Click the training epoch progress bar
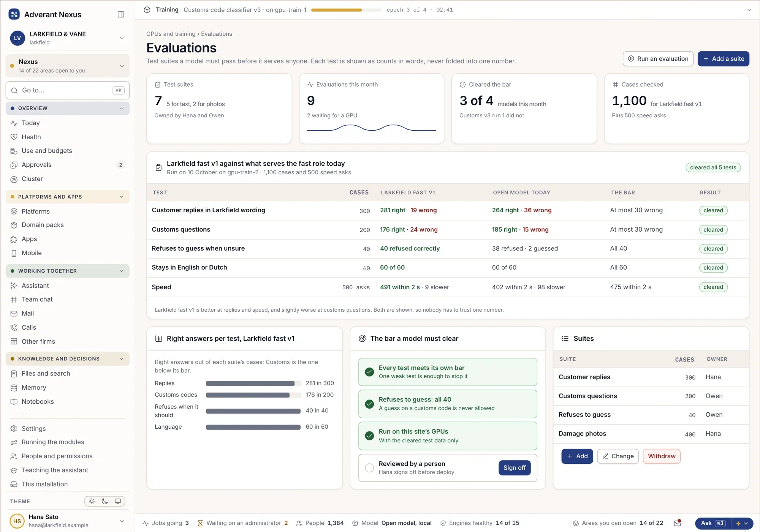Image resolution: width=760 pixels, height=532 pixels. (x=346, y=10)
